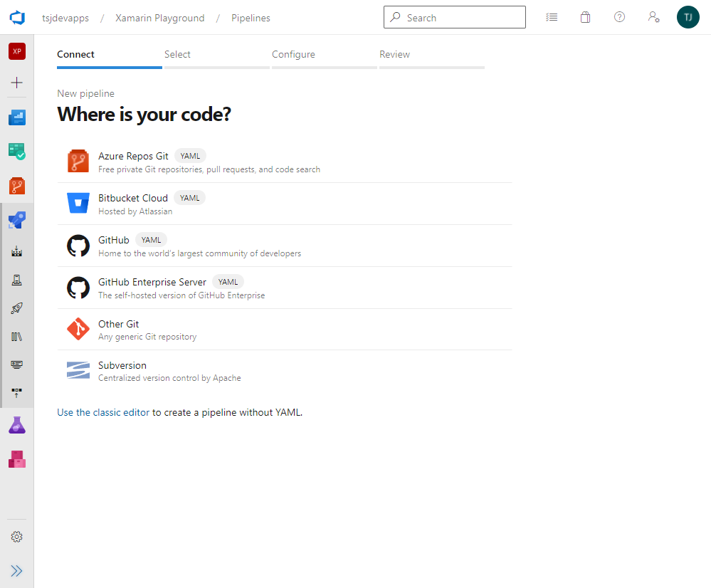Choose GitHub Enterprise Server option
711x588 pixels.
pos(152,282)
